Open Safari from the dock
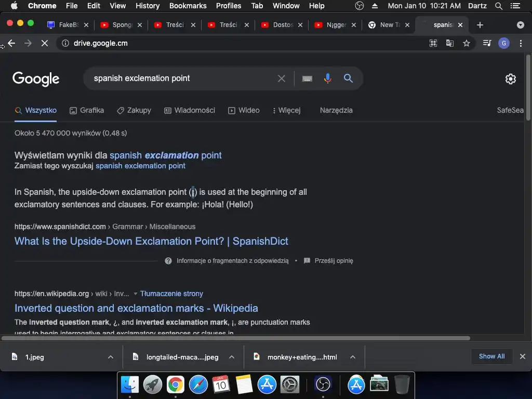The height and width of the screenshot is (399, 532). pos(198,384)
